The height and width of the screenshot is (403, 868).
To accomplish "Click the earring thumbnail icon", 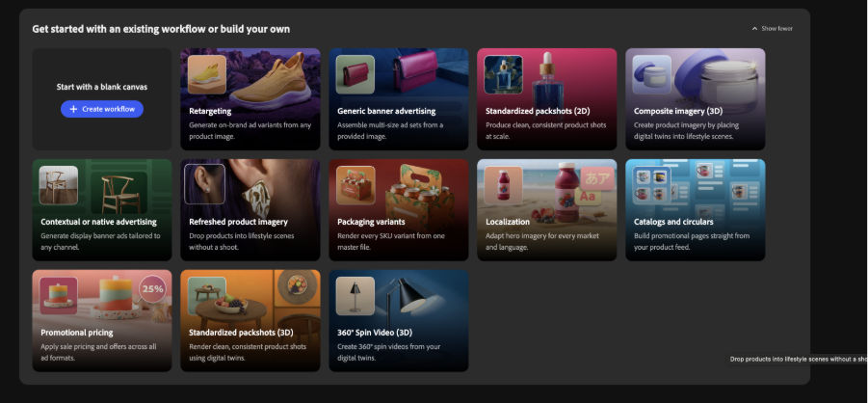I will coord(205,184).
